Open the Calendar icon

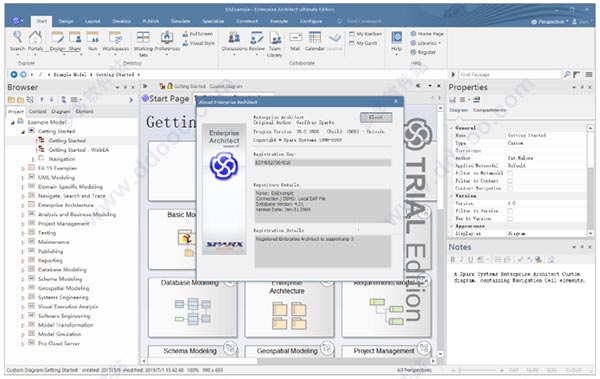[315, 41]
